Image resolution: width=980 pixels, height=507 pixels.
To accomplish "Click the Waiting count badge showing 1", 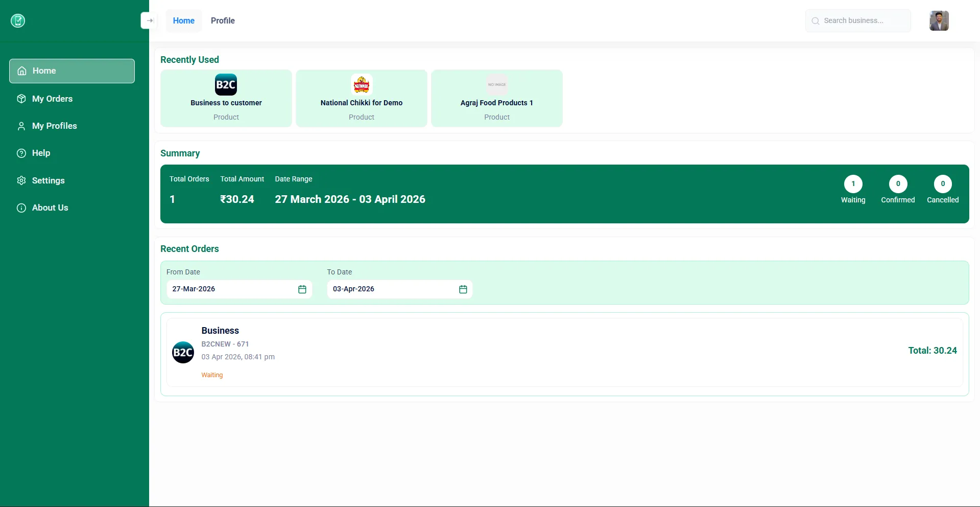I will 853,184.
